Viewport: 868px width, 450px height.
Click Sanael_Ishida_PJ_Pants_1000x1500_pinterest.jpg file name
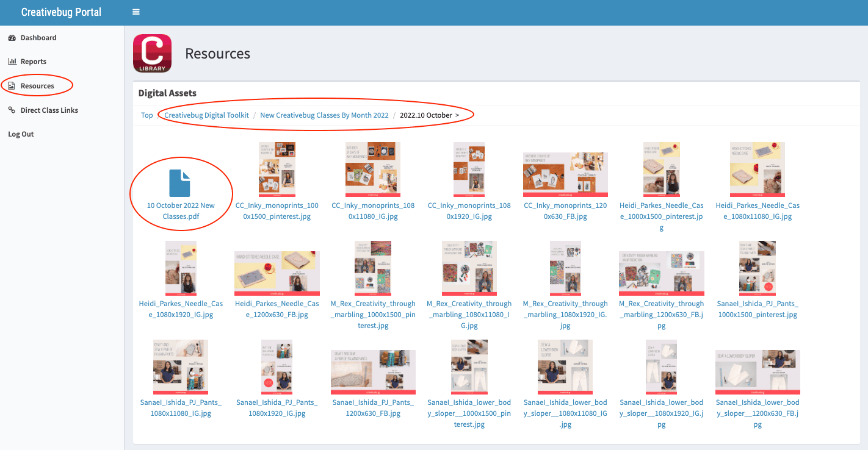(x=758, y=309)
